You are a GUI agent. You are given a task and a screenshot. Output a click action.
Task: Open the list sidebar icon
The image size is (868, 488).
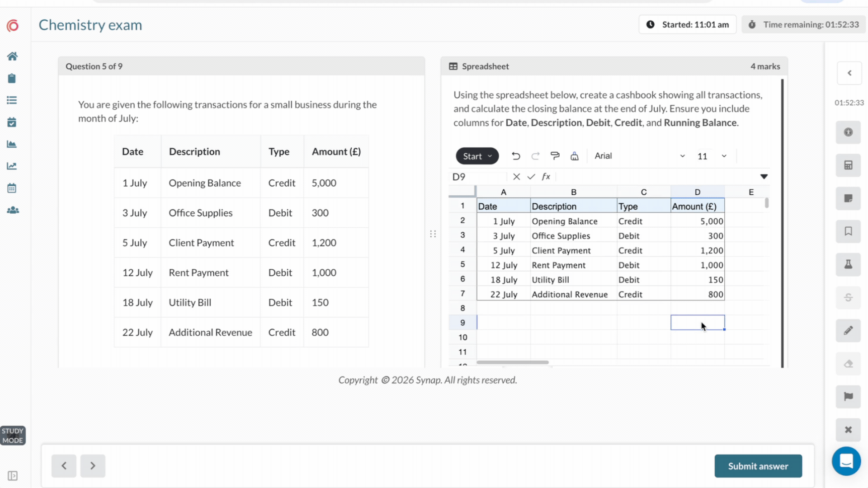[12, 100]
